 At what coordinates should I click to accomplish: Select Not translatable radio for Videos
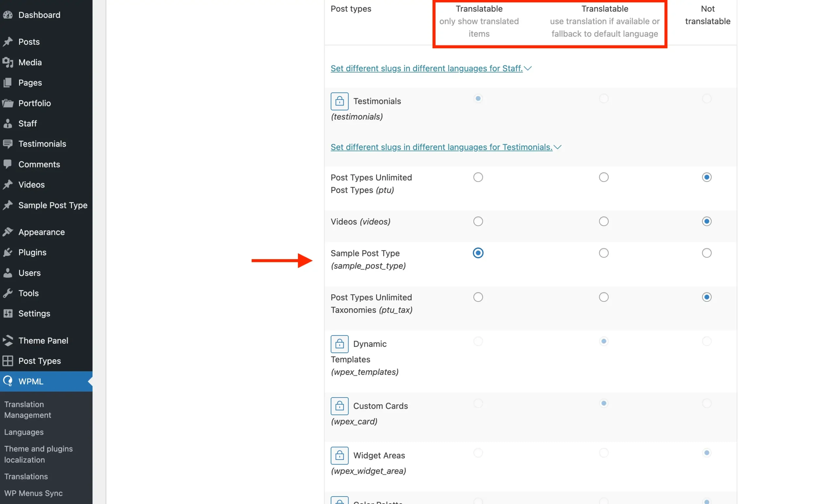707,221
